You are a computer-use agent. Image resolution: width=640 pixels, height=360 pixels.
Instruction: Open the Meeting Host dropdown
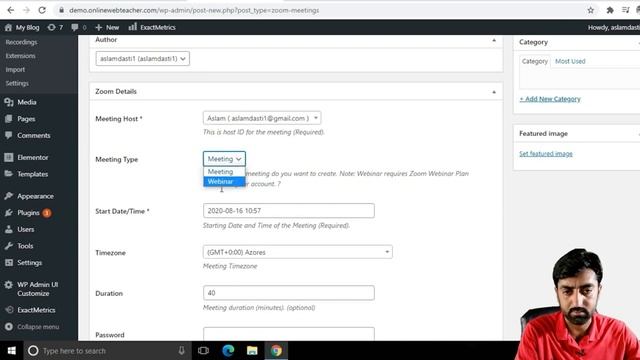tap(262, 118)
